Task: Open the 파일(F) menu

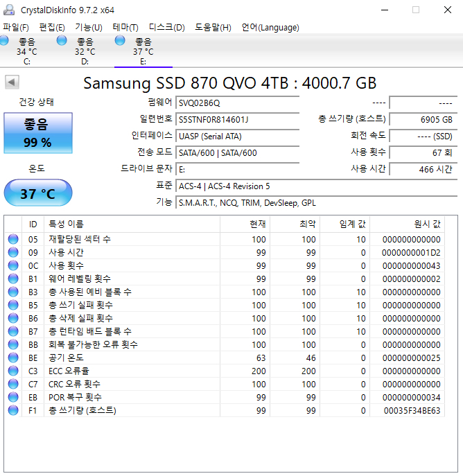Action: 16,28
